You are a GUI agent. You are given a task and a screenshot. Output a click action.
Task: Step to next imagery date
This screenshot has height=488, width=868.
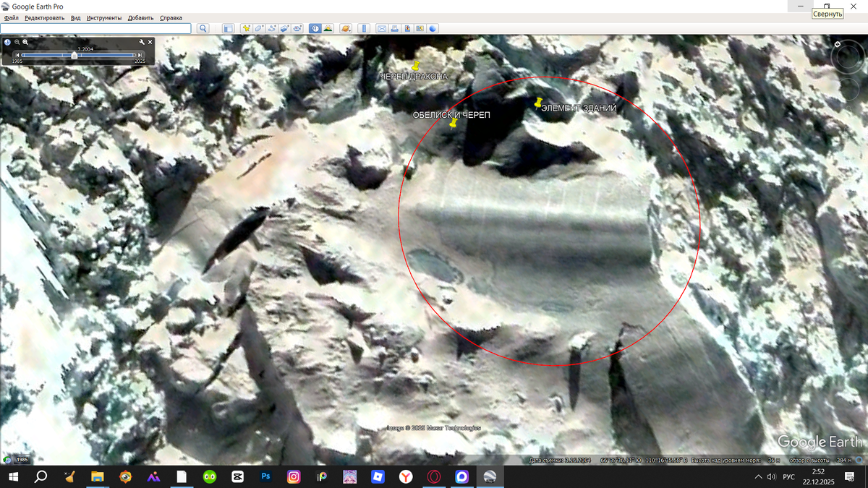point(140,55)
